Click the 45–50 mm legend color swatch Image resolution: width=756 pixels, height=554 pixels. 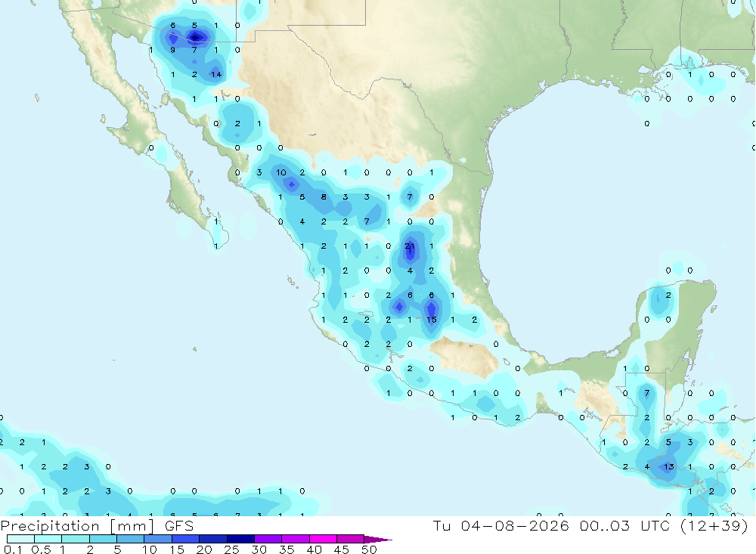[x=351, y=539]
